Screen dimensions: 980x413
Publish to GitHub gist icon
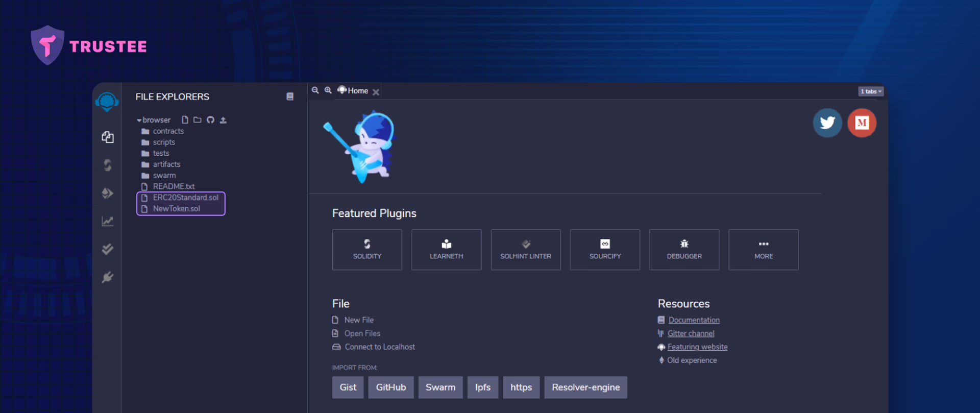point(210,120)
